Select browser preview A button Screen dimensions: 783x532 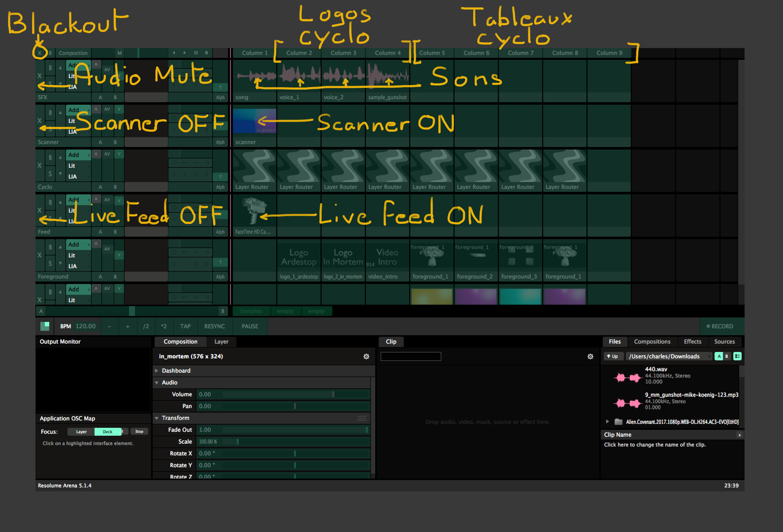pos(719,356)
